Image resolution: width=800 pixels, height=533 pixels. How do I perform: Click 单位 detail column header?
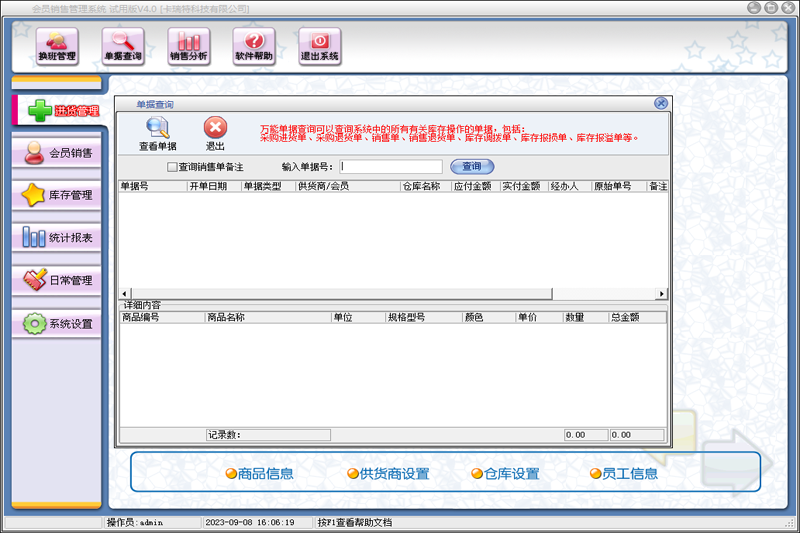(x=358, y=317)
